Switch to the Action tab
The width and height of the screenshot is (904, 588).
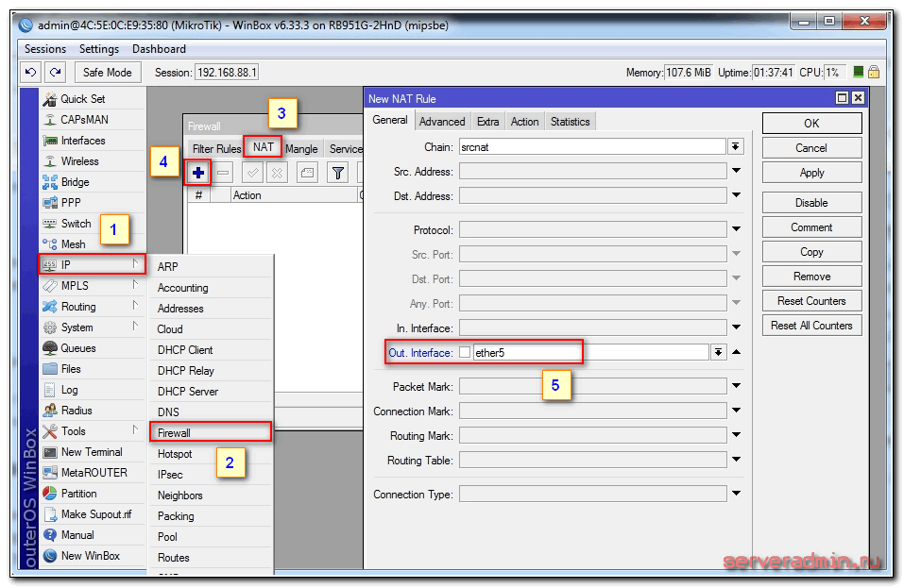tap(524, 122)
